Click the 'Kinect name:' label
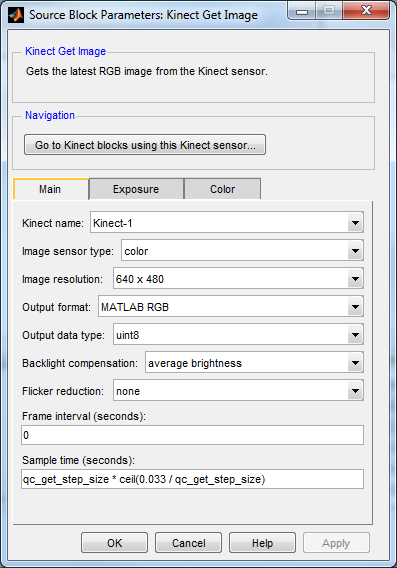397x568 pixels. 53,223
